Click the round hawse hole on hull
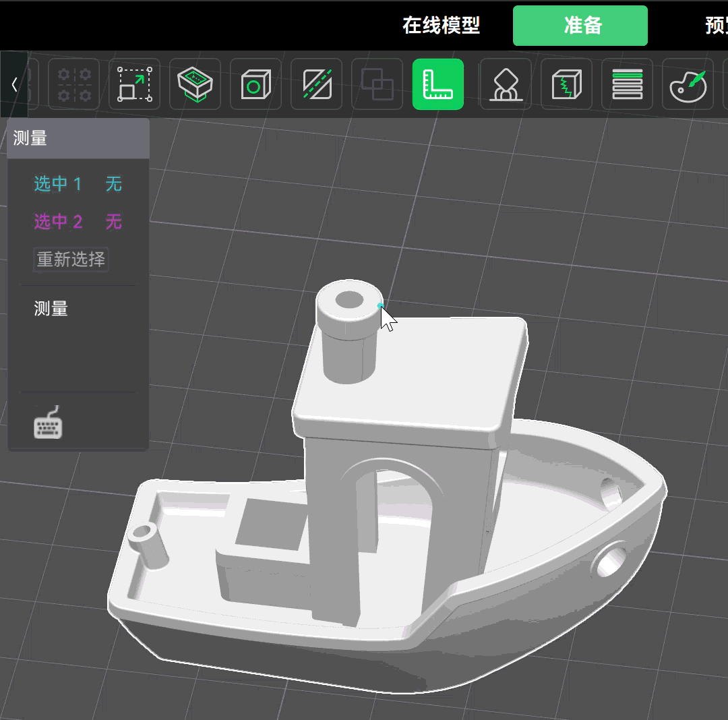728x720 pixels. pyautogui.click(x=610, y=560)
